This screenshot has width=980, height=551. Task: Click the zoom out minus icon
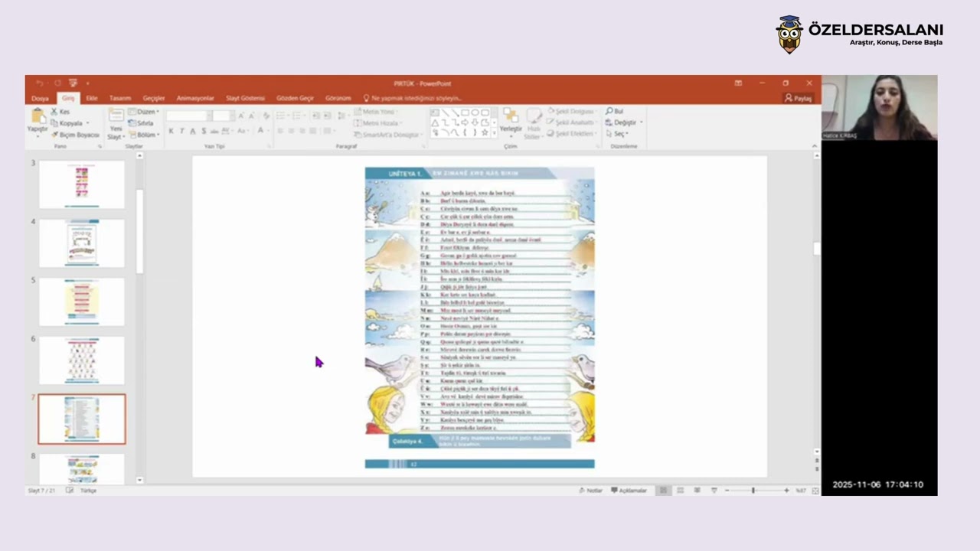(726, 491)
